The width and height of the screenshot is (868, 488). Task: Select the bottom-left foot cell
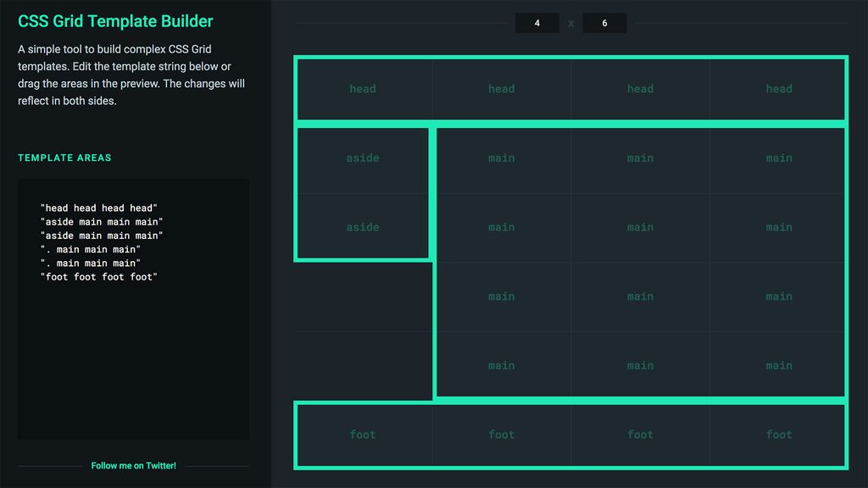coord(363,434)
